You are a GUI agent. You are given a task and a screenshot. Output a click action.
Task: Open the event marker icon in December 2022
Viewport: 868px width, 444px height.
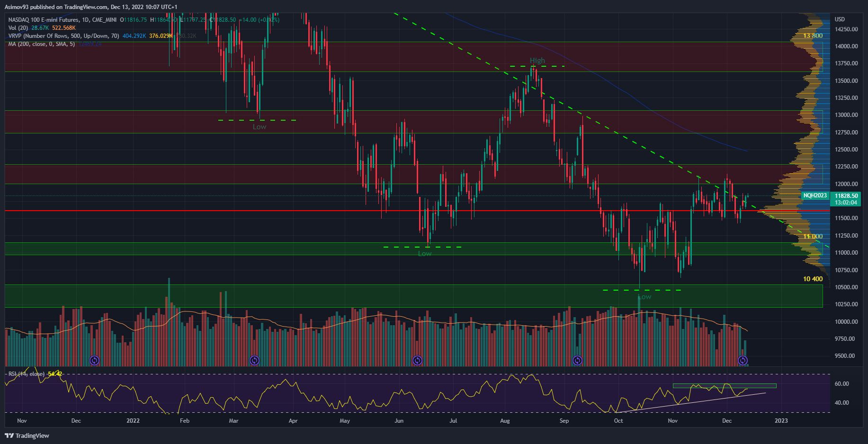coord(743,360)
